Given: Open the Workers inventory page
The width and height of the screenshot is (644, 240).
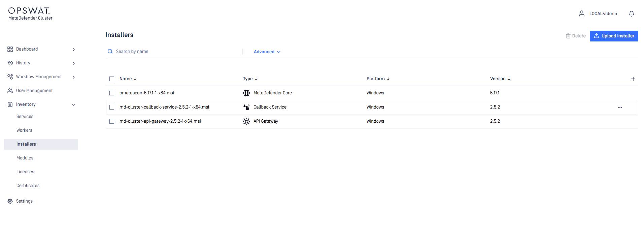Looking at the screenshot, I should coord(24,130).
